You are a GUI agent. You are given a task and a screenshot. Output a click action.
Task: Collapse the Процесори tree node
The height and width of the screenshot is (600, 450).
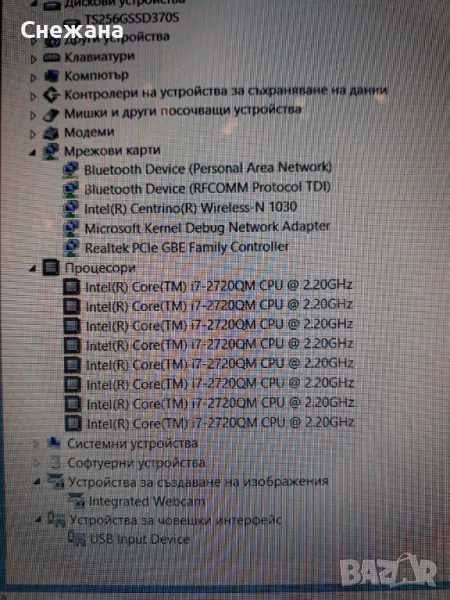[33, 269]
